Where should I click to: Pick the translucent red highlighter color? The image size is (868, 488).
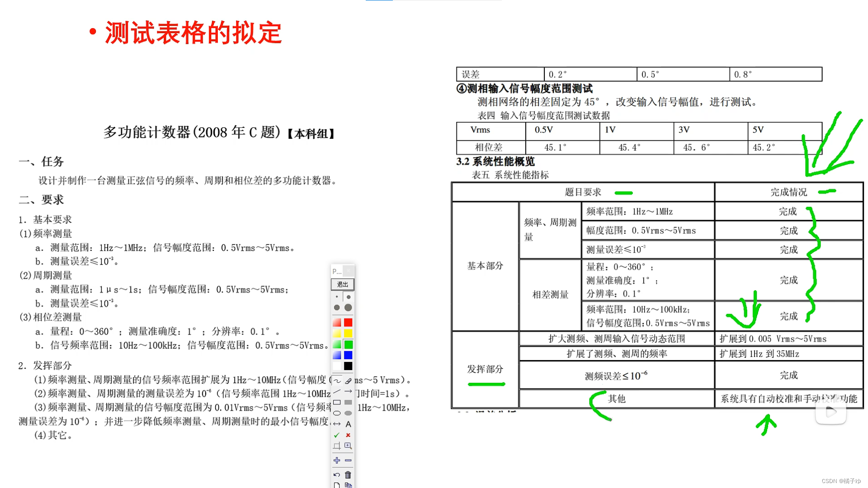337,323
